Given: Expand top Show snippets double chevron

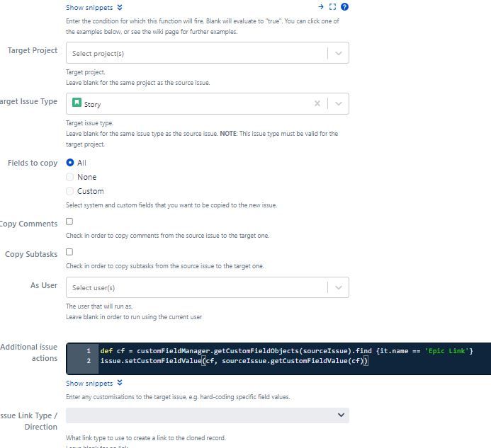Looking at the screenshot, I should click(x=120, y=7).
